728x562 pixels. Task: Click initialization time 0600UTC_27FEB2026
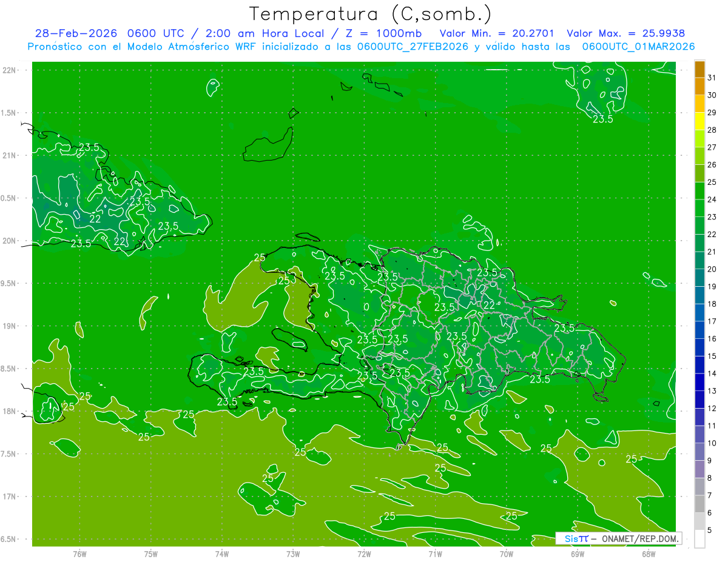413,47
